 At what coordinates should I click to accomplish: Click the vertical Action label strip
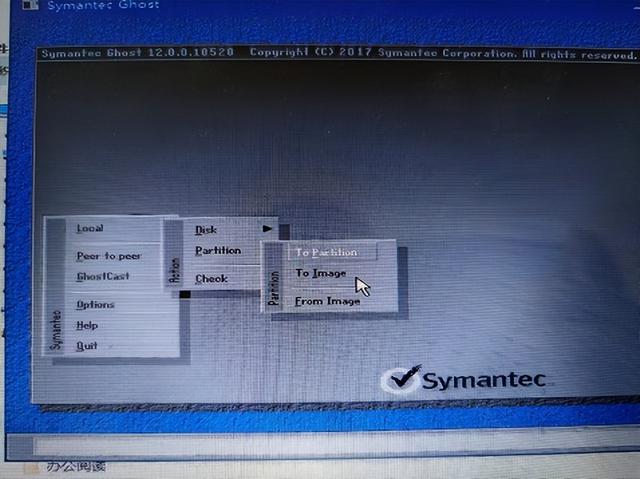tap(174, 253)
